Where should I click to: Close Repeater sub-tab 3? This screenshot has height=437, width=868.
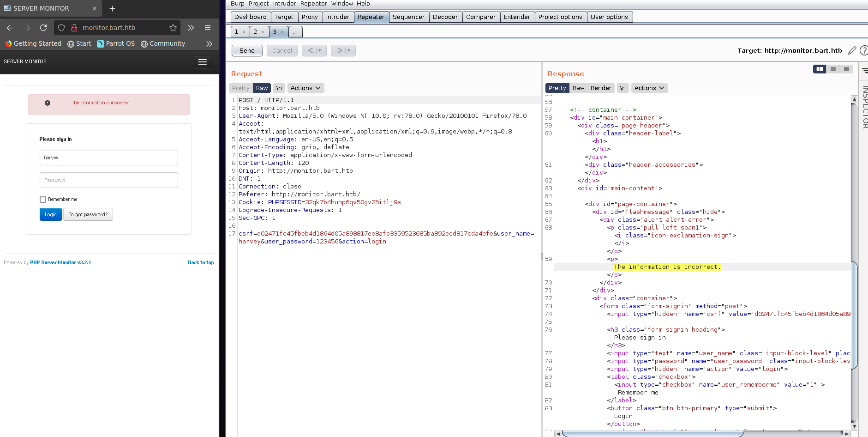click(282, 32)
